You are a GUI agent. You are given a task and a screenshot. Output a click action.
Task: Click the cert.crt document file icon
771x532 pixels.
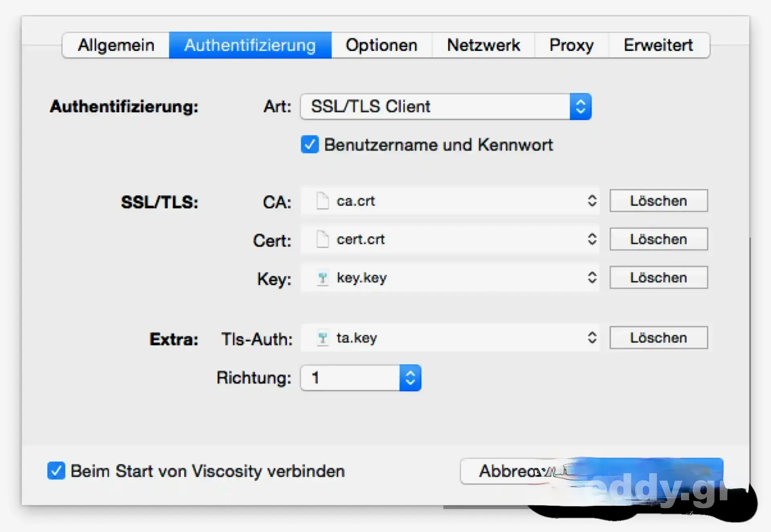tap(322, 239)
